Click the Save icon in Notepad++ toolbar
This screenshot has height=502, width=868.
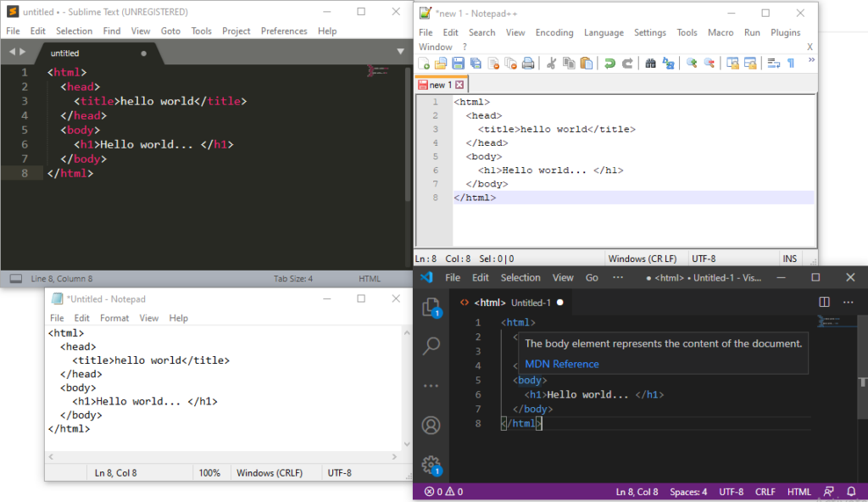(458, 64)
